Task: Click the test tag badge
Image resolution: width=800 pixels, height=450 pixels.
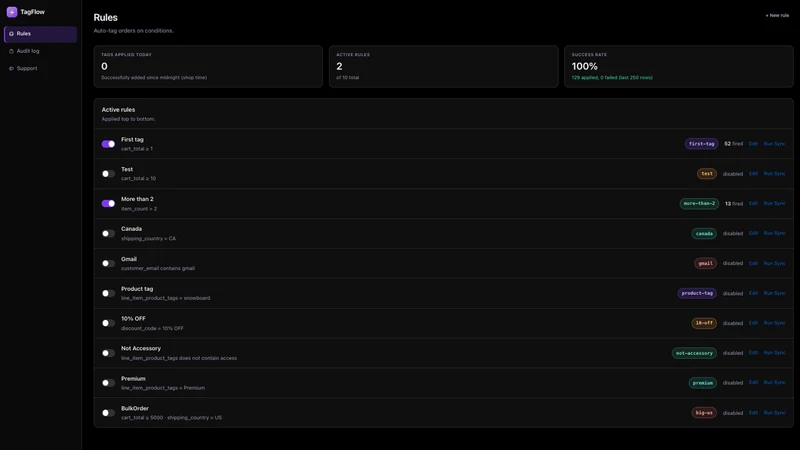Action: pyautogui.click(x=707, y=174)
